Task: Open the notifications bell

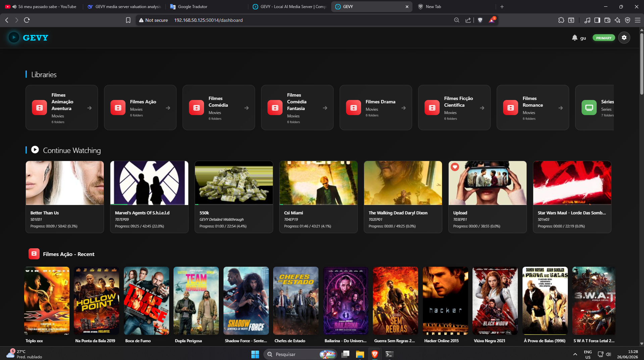Action: click(x=575, y=38)
